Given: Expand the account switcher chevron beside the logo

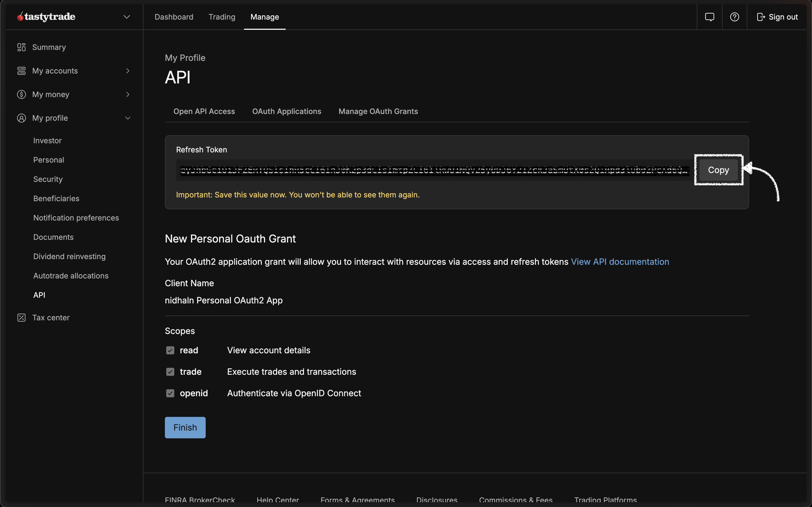Looking at the screenshot, I should [x=126, y=16].
